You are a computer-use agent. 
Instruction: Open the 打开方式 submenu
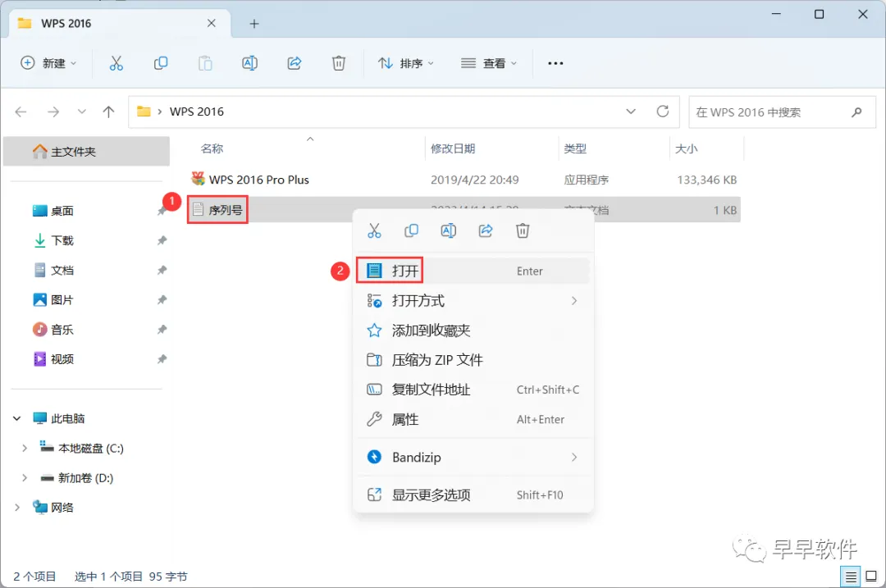click(473, 300)
